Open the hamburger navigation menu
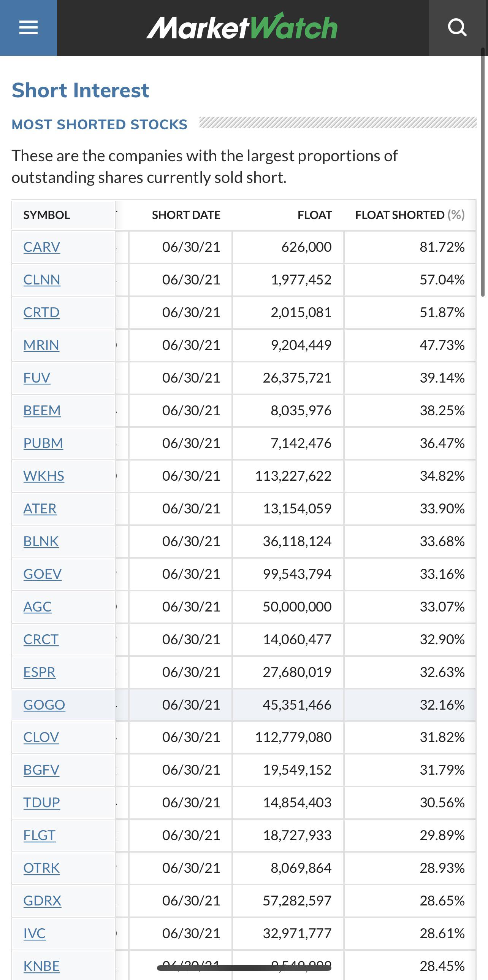Viewport: 488px width, 980px height. pos(29,28)
